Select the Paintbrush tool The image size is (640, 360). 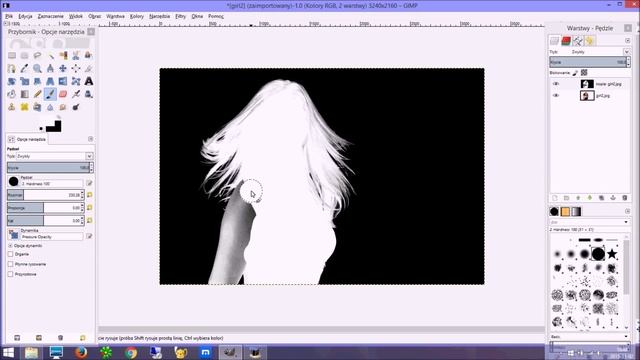click(50, 94)
